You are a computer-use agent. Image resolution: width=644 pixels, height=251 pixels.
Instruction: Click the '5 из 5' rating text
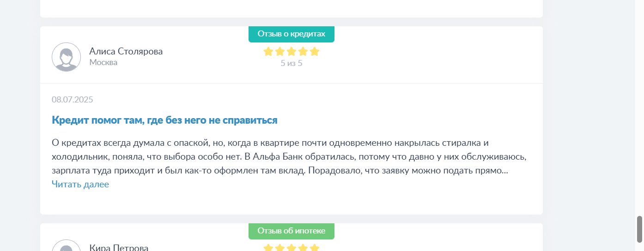pyautogui.click(x=292, y=63)
